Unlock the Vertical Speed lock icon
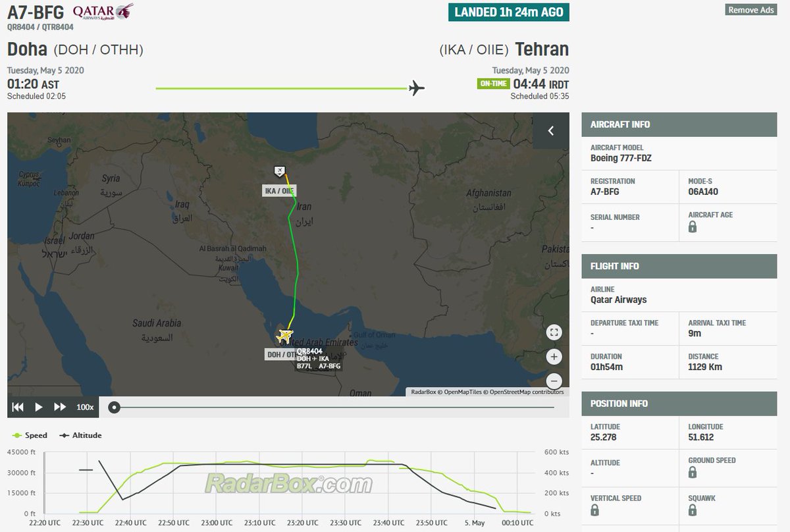This screenshot has height=532, width=790. [x=595, y=510]
